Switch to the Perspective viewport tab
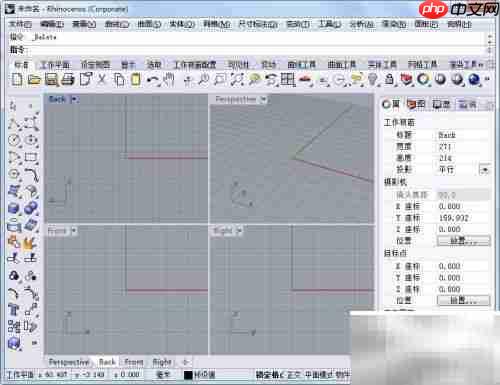Screen dimensions: 500x385 69,362
